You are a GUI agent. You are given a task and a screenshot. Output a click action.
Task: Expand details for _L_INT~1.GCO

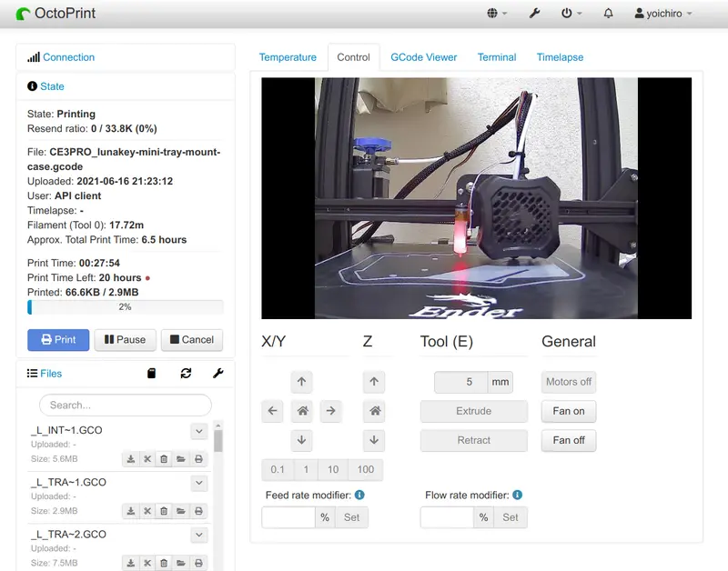[198, 431]
